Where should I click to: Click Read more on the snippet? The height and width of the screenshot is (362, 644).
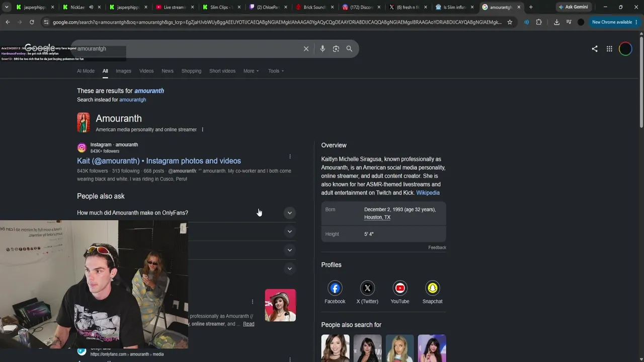(x=249, y=324)
